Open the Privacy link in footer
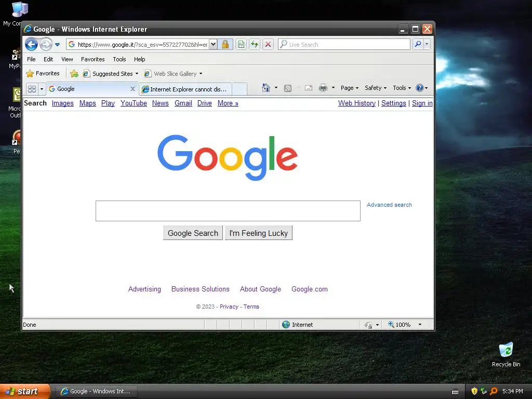 click(229, 307)
